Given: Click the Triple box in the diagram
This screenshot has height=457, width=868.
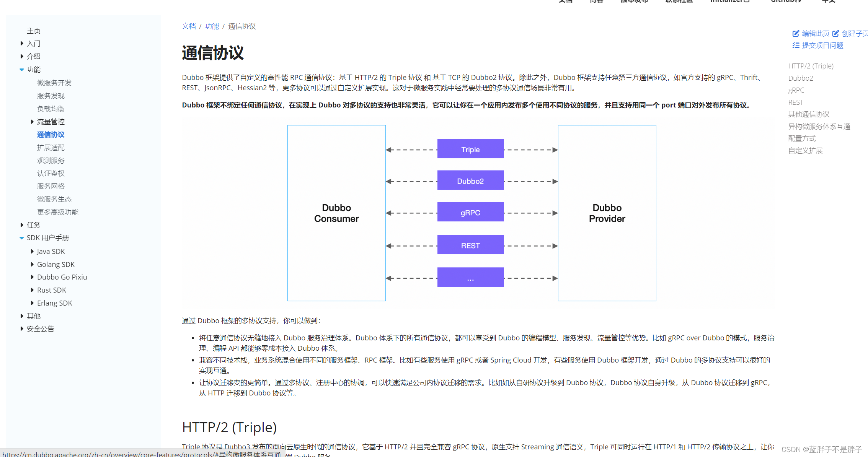Looking at the screenshot, I should point(470,149).
